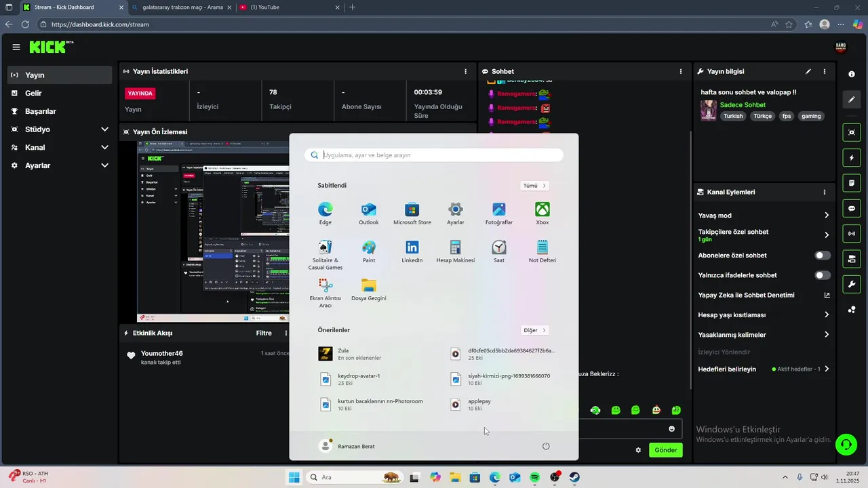Viewport: 868px width, 488px height.
Task: Click the Windows Start button on taskbar
Action: [x=294, y=477]
